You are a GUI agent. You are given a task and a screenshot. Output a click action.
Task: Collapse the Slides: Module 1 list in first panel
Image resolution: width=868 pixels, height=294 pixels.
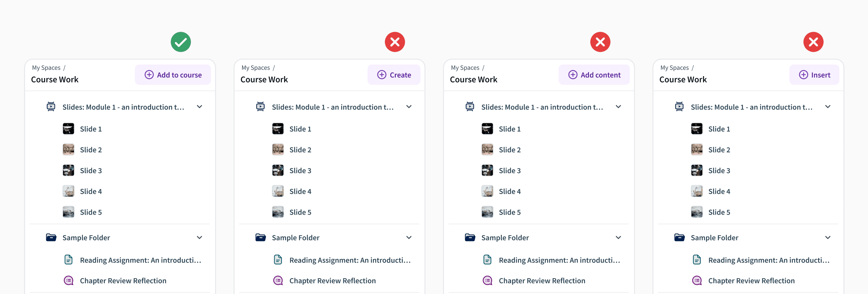[x=199, y=106]
